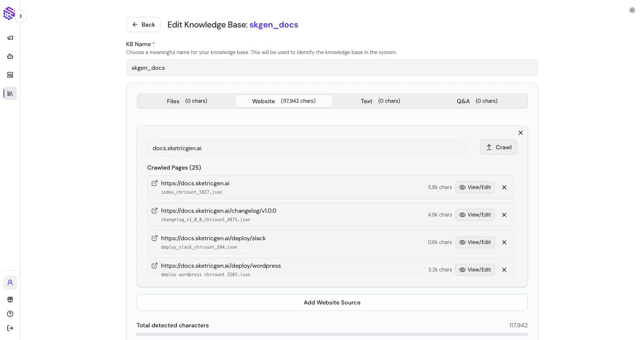This screenshot has width=644, height=340.
Task: Click the https://docs.sketricgen.ai/changelog/v1.0.0 URL text
Action: point(219,211)
